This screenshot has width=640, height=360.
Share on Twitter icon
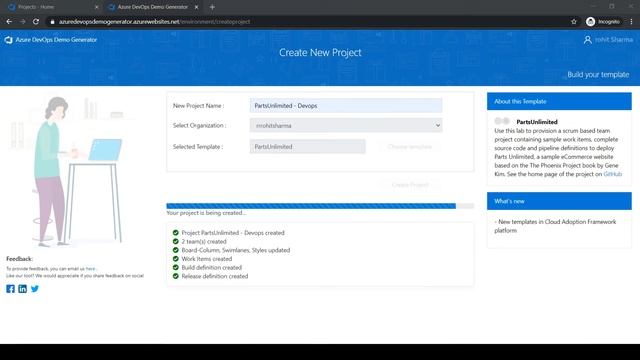(35, 289)
